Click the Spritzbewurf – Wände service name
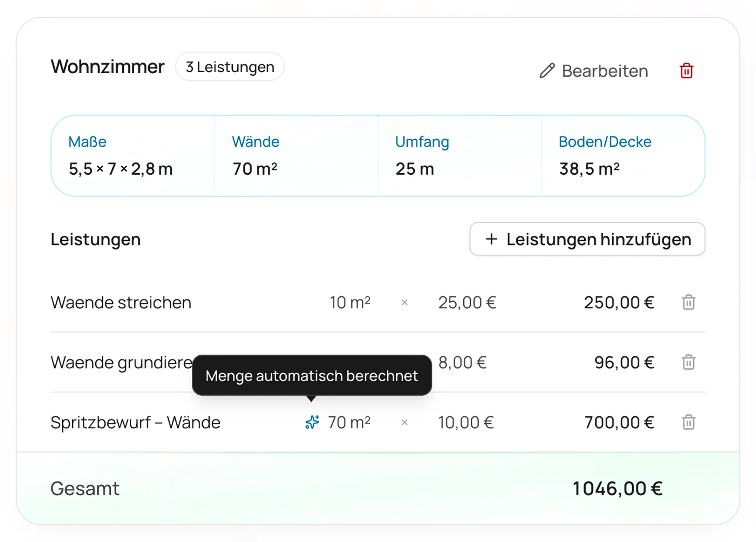756x542 pixels. [135, 422]
